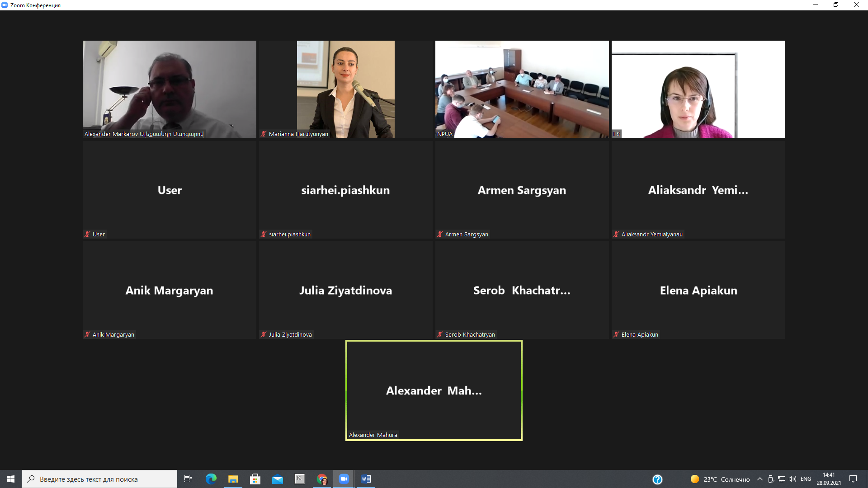The image size is (868, 488).
Task: Open Google Chrome from the taskbar
Action: 322,479
